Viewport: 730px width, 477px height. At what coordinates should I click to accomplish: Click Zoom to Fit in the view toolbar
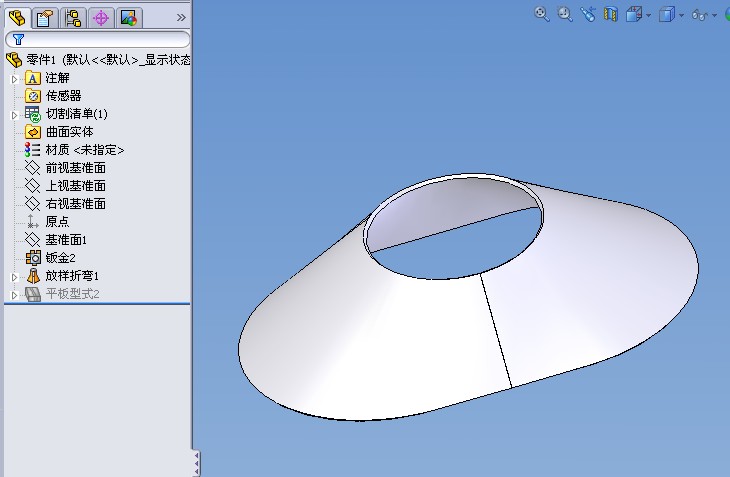[541, 14]
